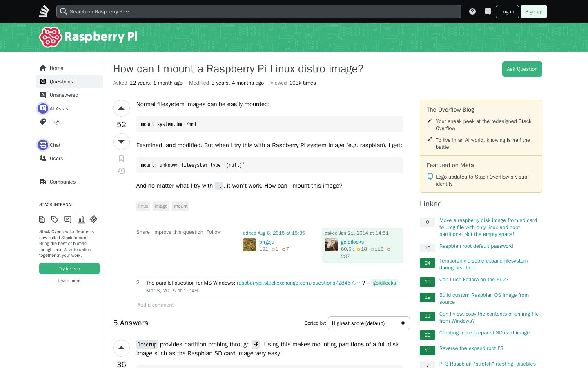Click the search magnifier icon
Screen dimensions: 588x368
[x=63, y=11]
